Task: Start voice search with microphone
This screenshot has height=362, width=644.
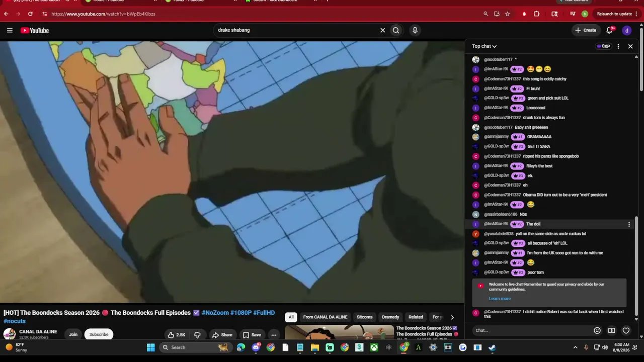Action: [415, 30]
